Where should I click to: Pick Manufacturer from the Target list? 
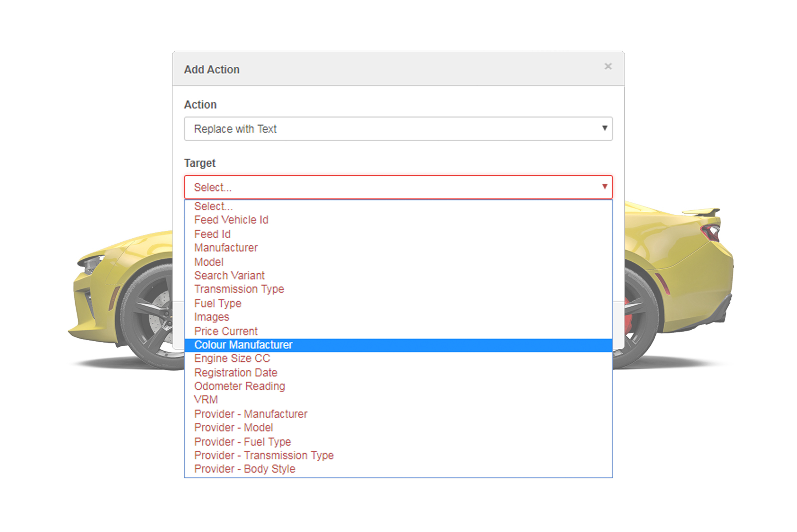[398, 248]
